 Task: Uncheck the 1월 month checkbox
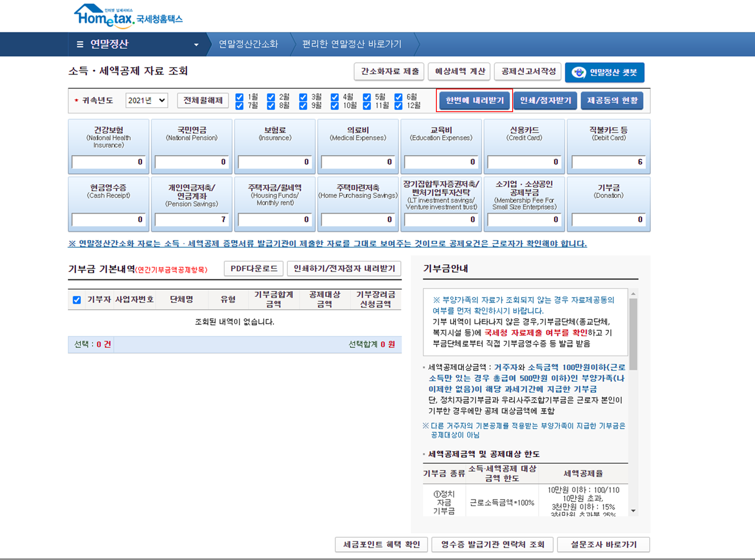click(x=239, y=97)
